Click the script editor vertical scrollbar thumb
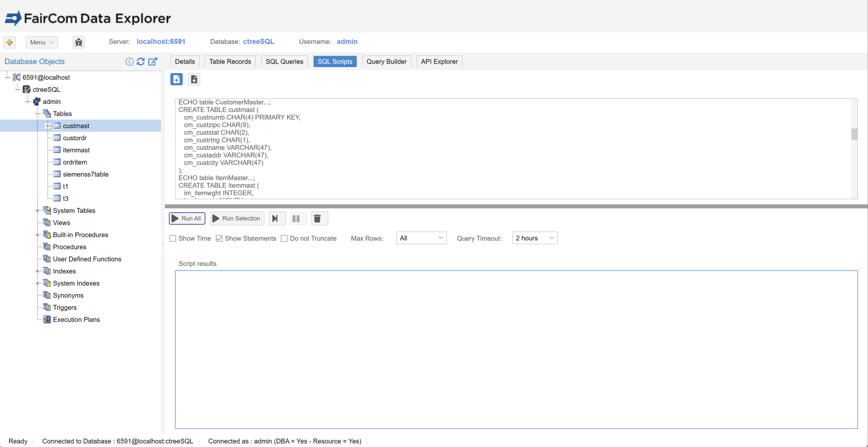The image size is (868, 447). tap(854, 134)
